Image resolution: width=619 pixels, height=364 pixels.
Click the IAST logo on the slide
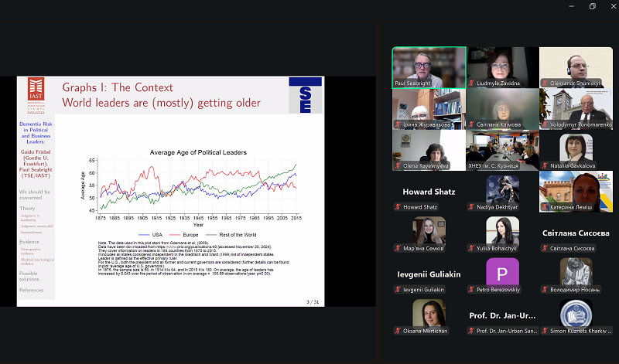[x=36, y=94]
